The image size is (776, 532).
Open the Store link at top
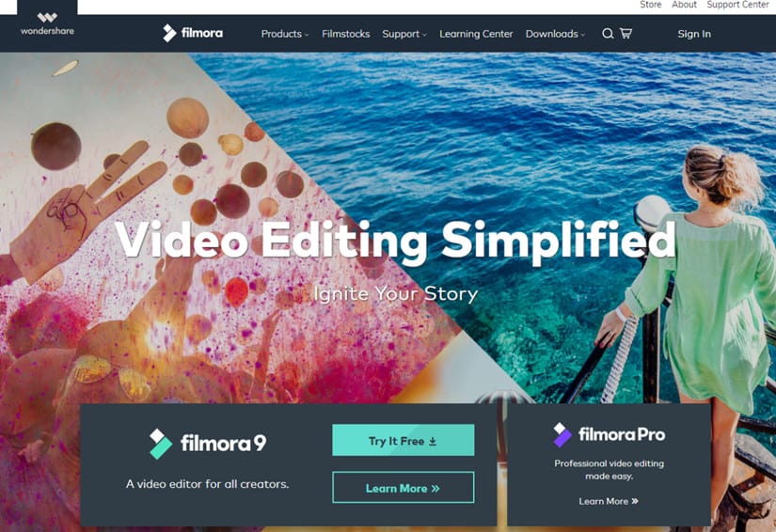tap(650, 5)
